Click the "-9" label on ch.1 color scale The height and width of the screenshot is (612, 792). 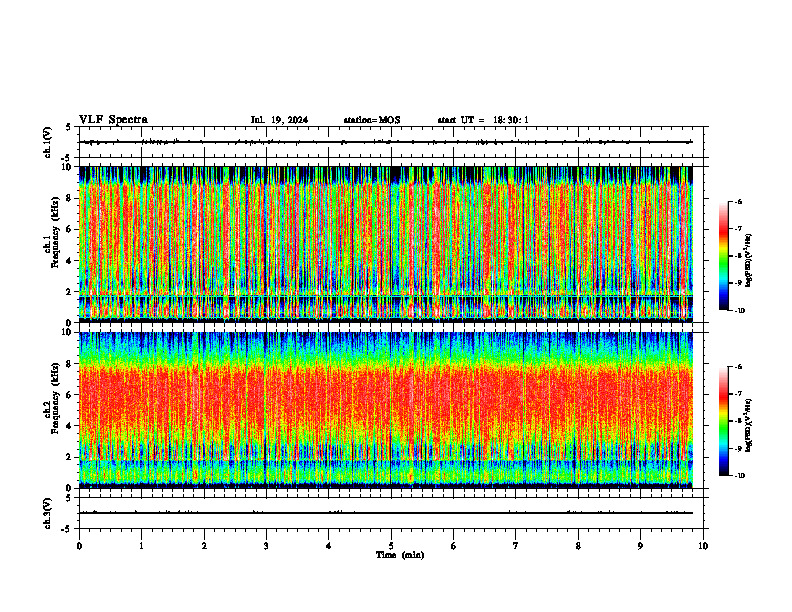click(x=738, y=283)
